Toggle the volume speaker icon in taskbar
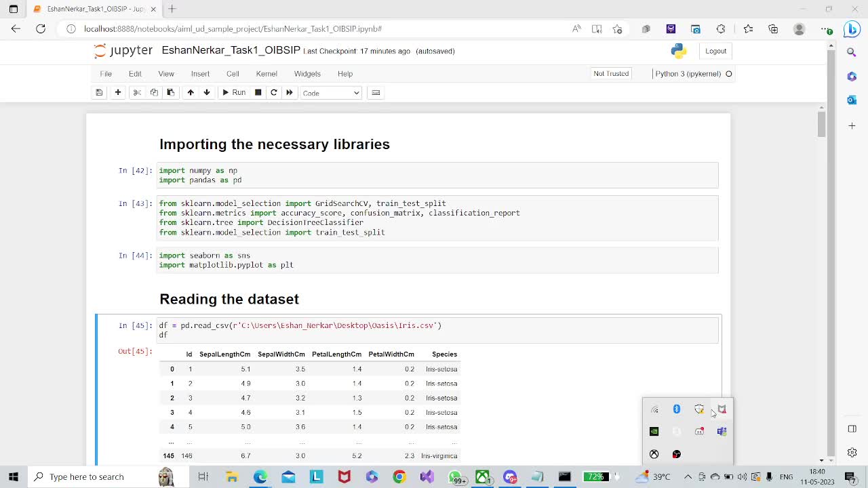 point(742,477)
